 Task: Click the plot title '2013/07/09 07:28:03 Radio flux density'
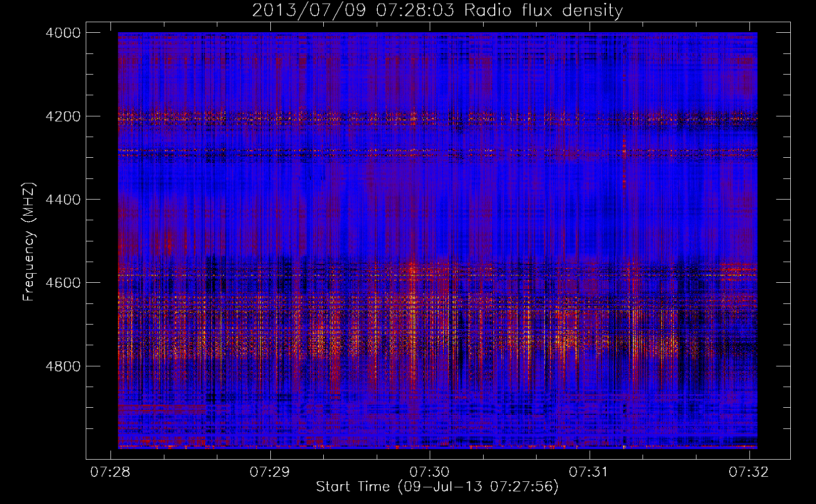[437, 11]
